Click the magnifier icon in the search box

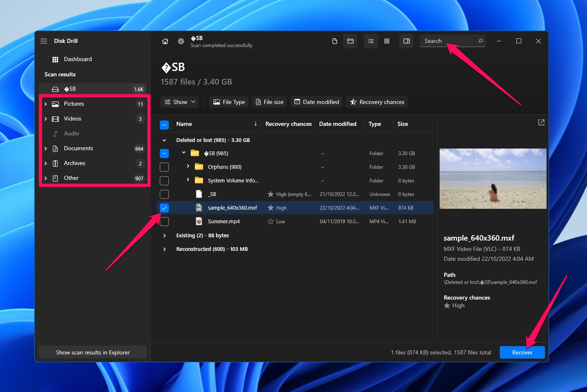pos(480,41)
